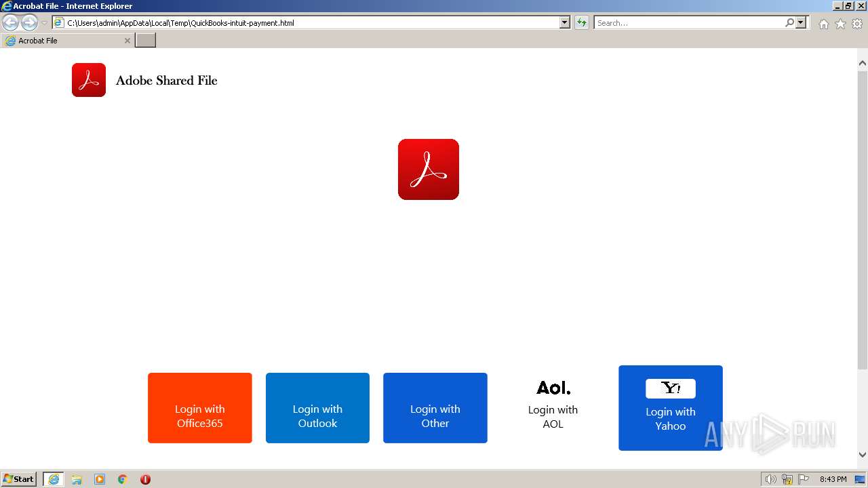Click Login with Other button

coord(435,408)
